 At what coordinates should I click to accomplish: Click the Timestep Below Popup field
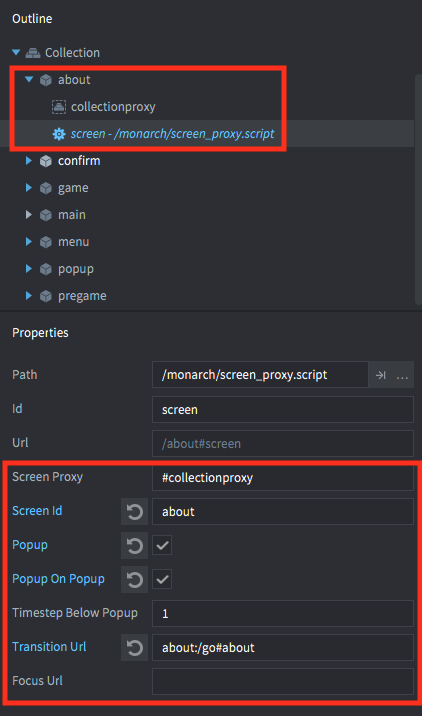283,613
